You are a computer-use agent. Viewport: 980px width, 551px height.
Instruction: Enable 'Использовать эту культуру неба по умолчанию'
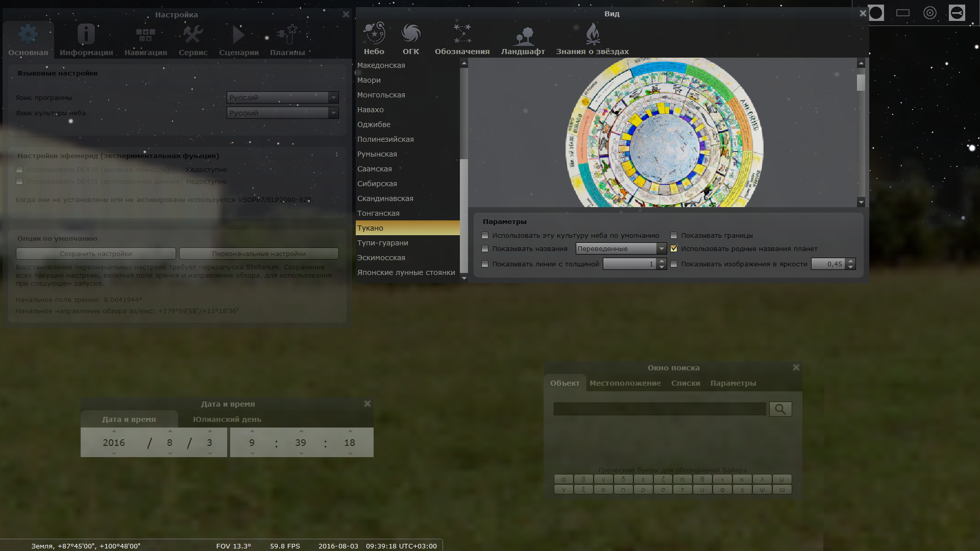coord(485,235)
